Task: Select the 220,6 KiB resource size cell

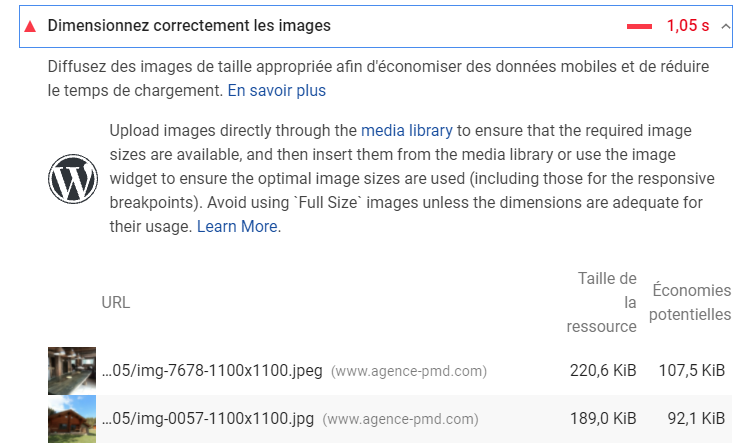Action: tap(603, 370)
